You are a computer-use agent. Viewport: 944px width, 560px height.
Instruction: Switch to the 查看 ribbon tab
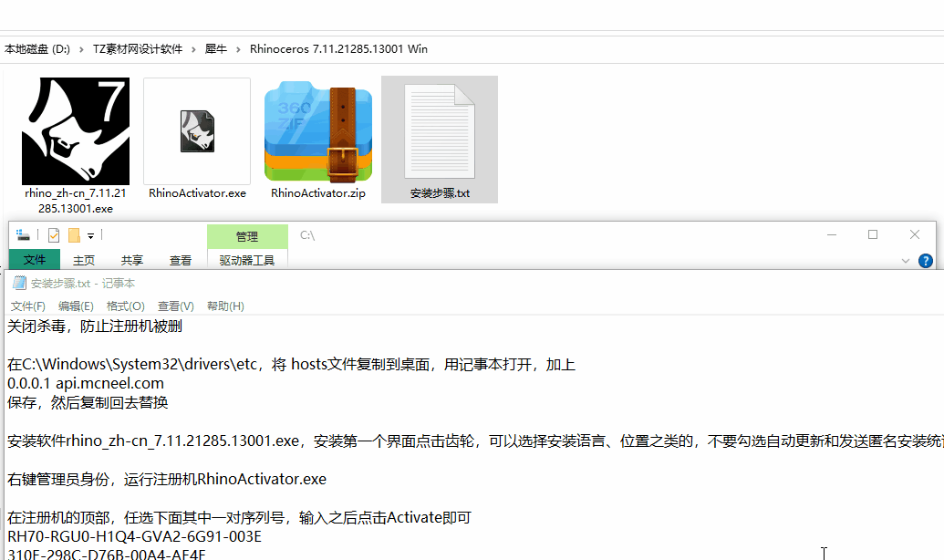coord(180,260)
